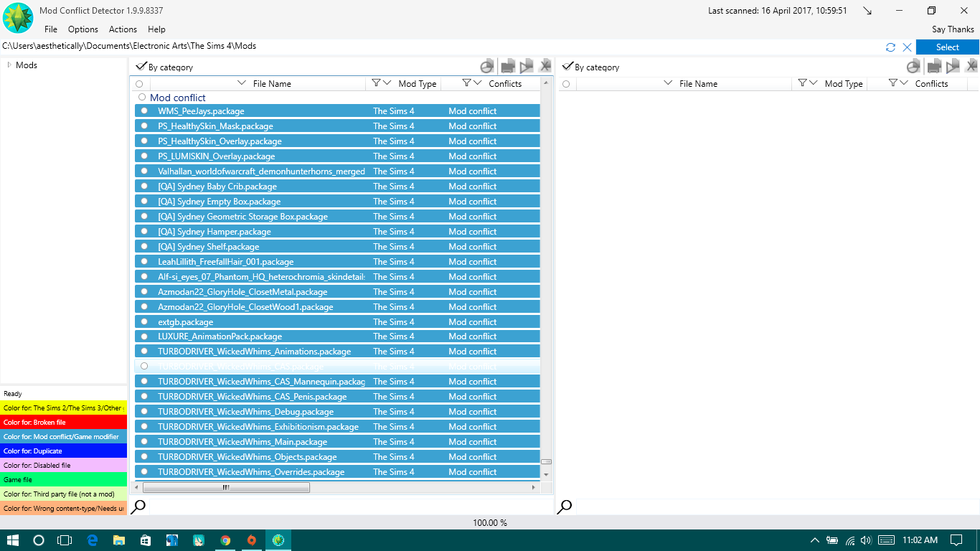Image resolution: width=980 pixels, height=551 pixels.
Task: Click the Mod Conflict Detector plumbob logo
Action: (x=19, y=18)
